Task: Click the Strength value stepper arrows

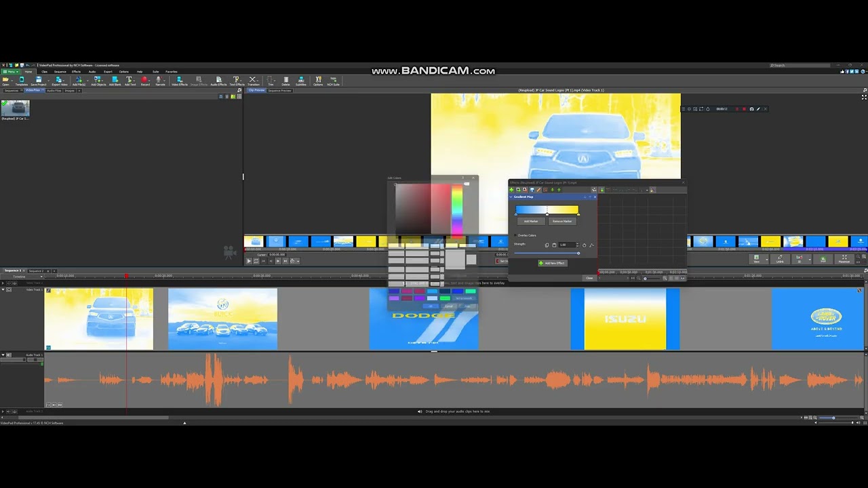Action: (577, 245)
